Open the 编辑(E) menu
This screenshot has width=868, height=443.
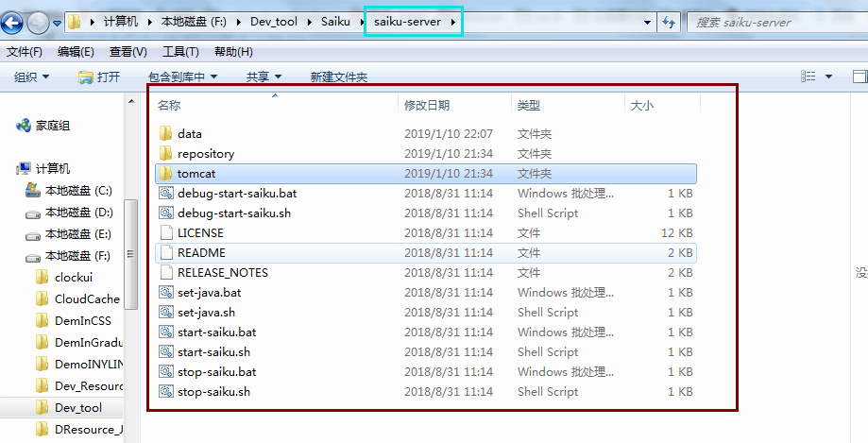pyautogui.click(x=76, y=52)
